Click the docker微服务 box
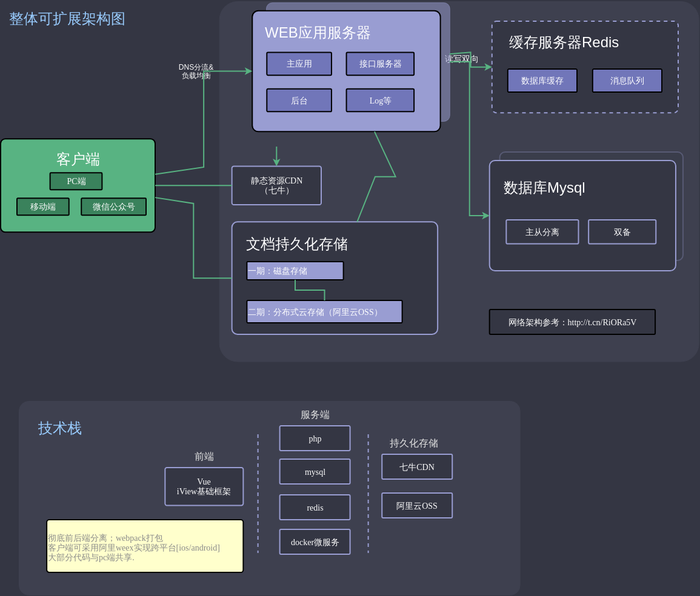Screen dimensions: 700x596 (315, 542)
